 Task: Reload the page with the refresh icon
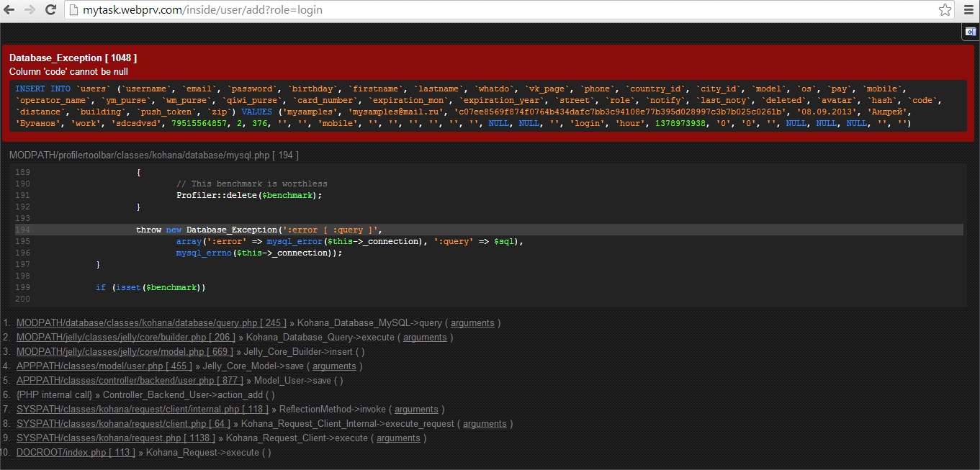pos(50,10)
